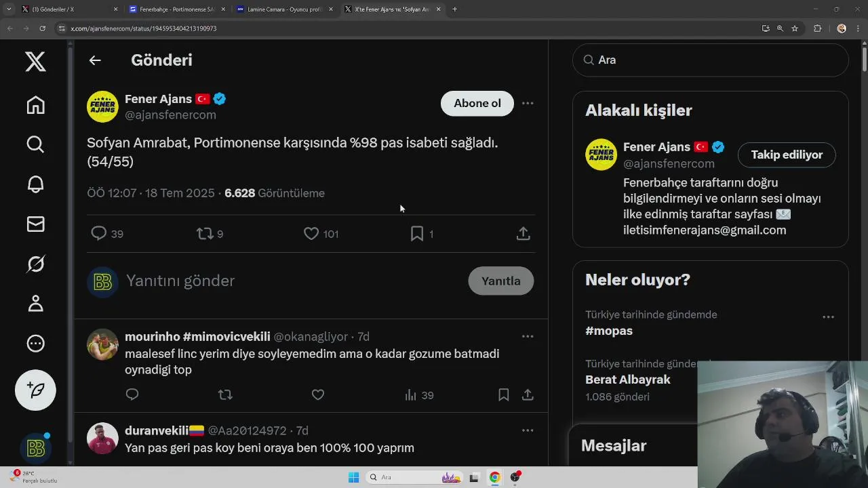This screenshot has height=488, width=868.
Task: Open the mourinho #mimovicvekili profile avatar
Action: (x=102, y=344)
